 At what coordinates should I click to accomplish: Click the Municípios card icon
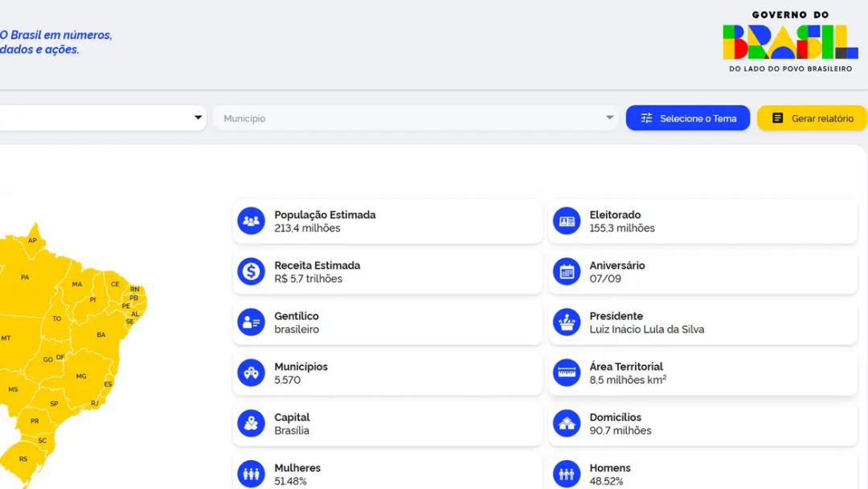[x=251, y=372]
